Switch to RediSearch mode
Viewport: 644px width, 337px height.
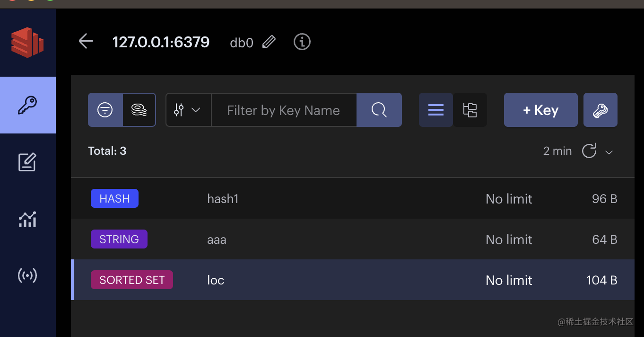[139, 110]
